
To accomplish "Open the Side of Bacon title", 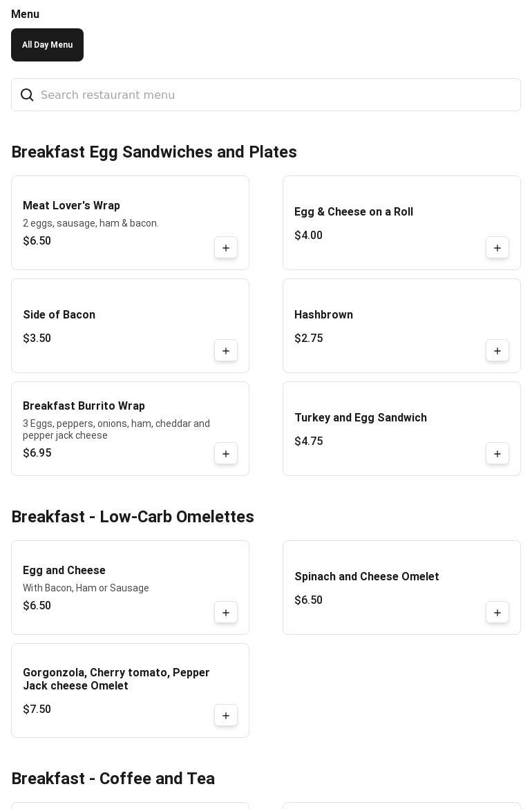I will pyautogui.click(x=59, y=315).
